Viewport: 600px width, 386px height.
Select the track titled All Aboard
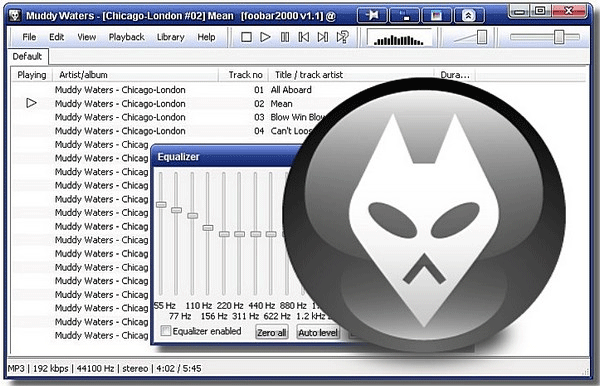291,90
